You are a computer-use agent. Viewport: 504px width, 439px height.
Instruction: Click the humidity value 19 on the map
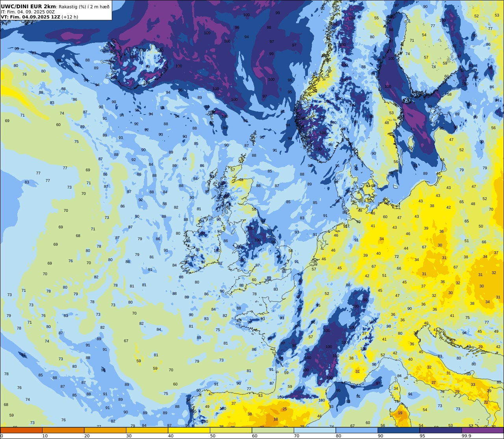click(x=400, y=413)
